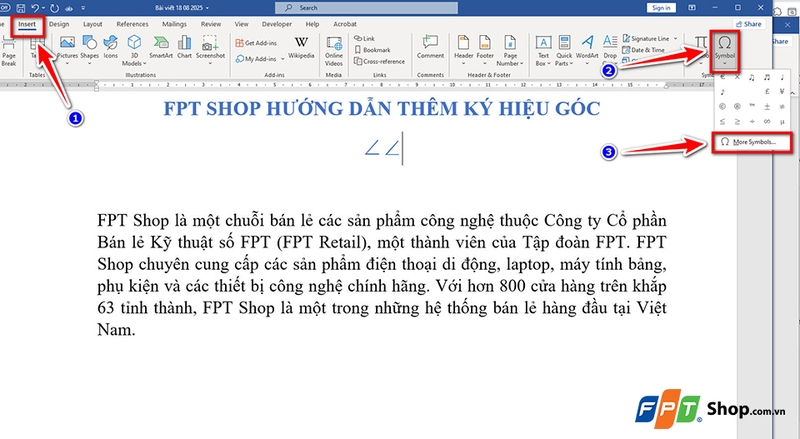Open Quick Parts
Viewport: 800px width, 439px height.
564,51
